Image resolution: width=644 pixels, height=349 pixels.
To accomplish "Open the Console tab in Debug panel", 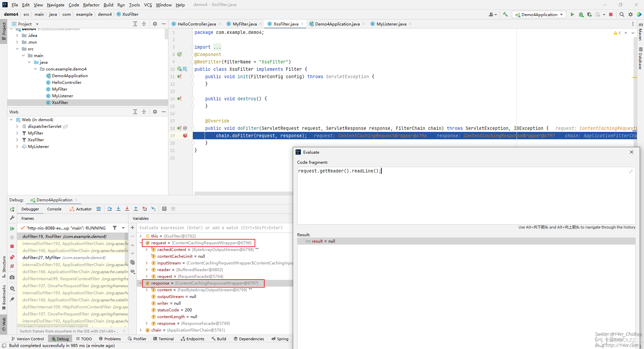I will click(x=54, y=209).
